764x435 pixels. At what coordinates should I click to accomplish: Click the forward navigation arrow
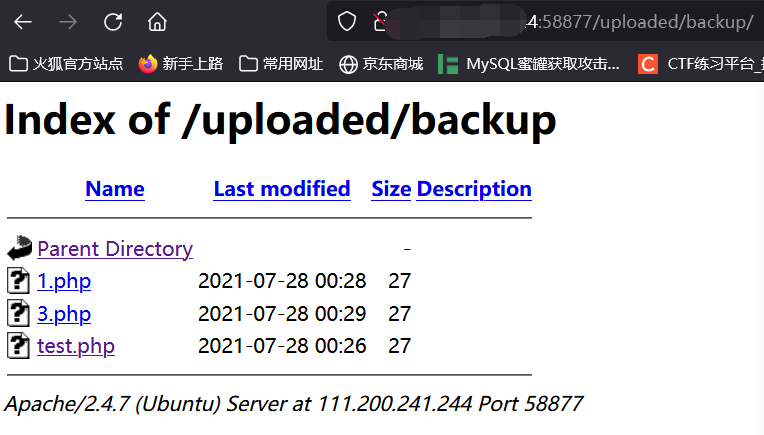point(68,22)
